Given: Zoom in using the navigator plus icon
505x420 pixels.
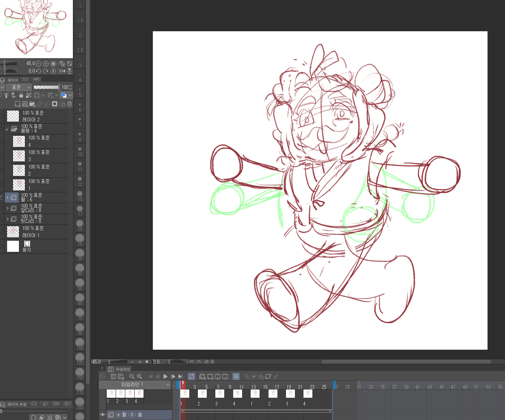Looking at the screenshot, I should 46,64.
